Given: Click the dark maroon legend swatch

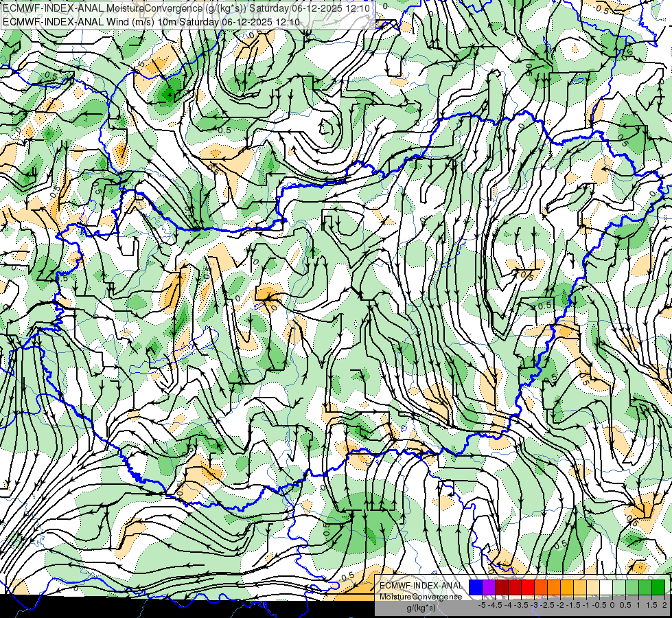Looking at the screenshot, I should pos(502,587).
